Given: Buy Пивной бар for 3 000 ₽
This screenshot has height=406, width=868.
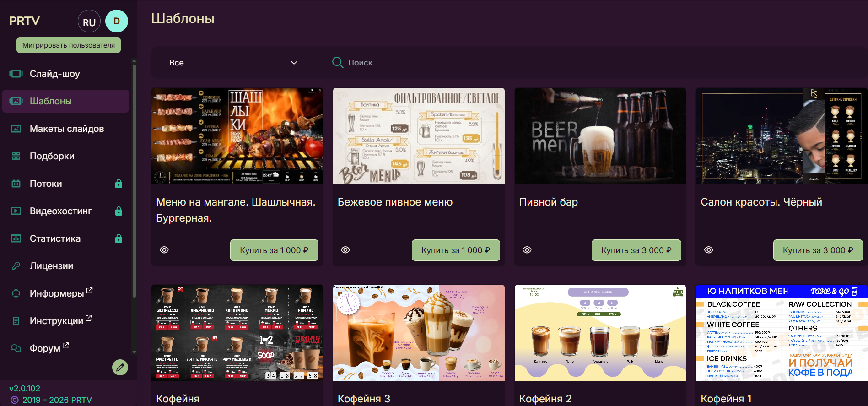Looking at the screenshot, I should (x=636, y=250).
